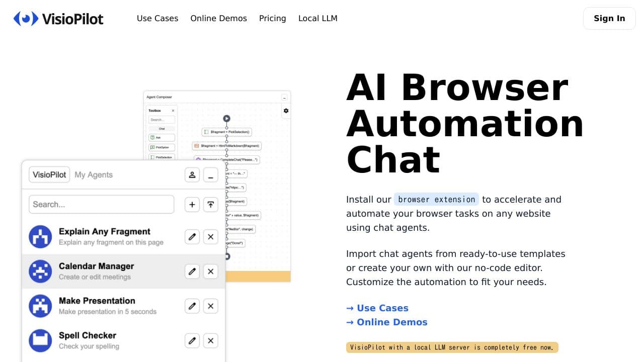
Task: Select the PickOption tool in Toolbox
Action: tap(162, 147)
